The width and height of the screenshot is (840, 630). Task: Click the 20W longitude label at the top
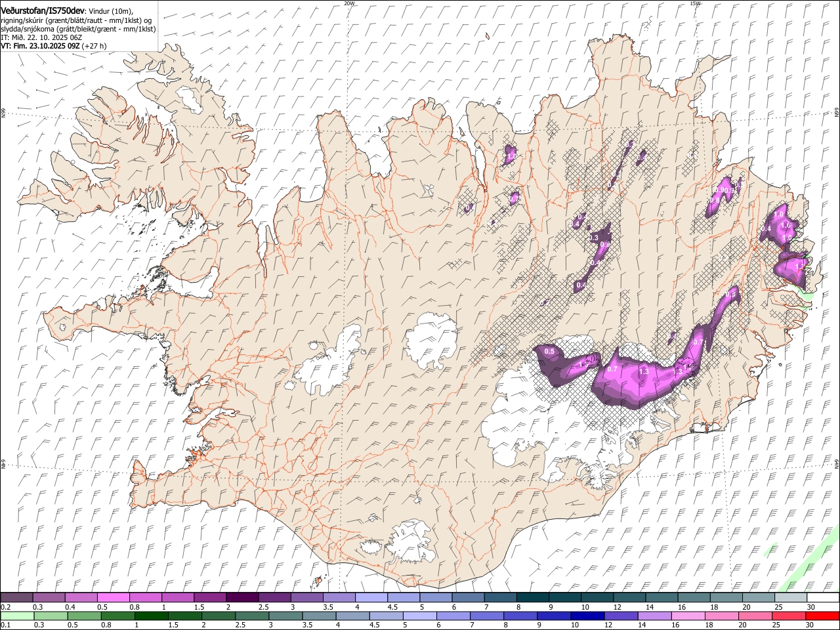[x=349, y=3]
